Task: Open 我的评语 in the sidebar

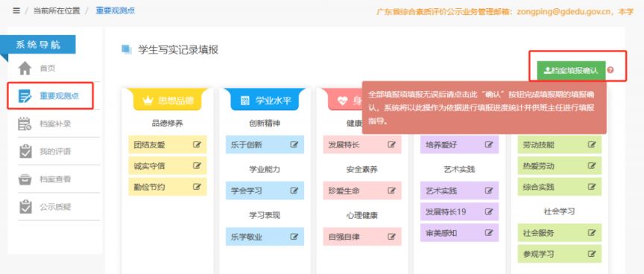Action: pyautogui.click(x=54, y=151)
